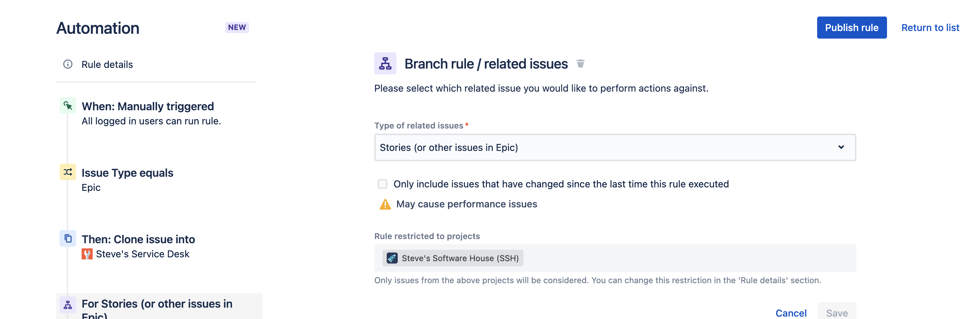Select the Clone issue action copy icon
This screenshot has width=980, height=319.
68,239
